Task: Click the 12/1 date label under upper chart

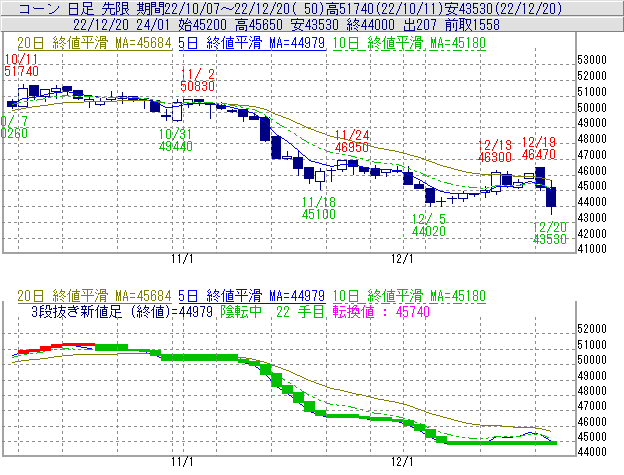Action: click(402, 259)
